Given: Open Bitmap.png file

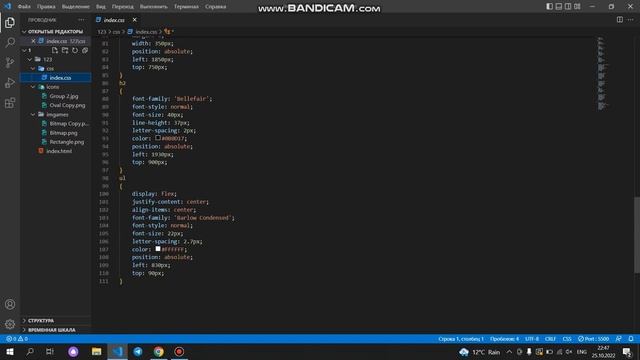Looking at the screenshot, I should (x=63, y=133).
